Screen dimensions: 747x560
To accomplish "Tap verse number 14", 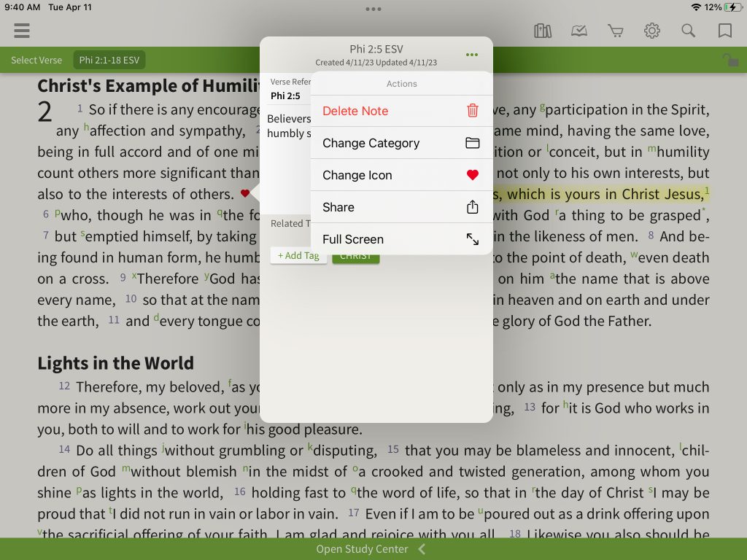I will pos(64,449).
